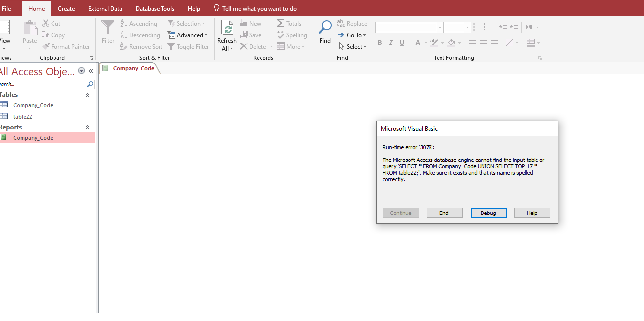644x321 pixels.
Task: Click Debug in the error dialog
Action: point(488,213)
